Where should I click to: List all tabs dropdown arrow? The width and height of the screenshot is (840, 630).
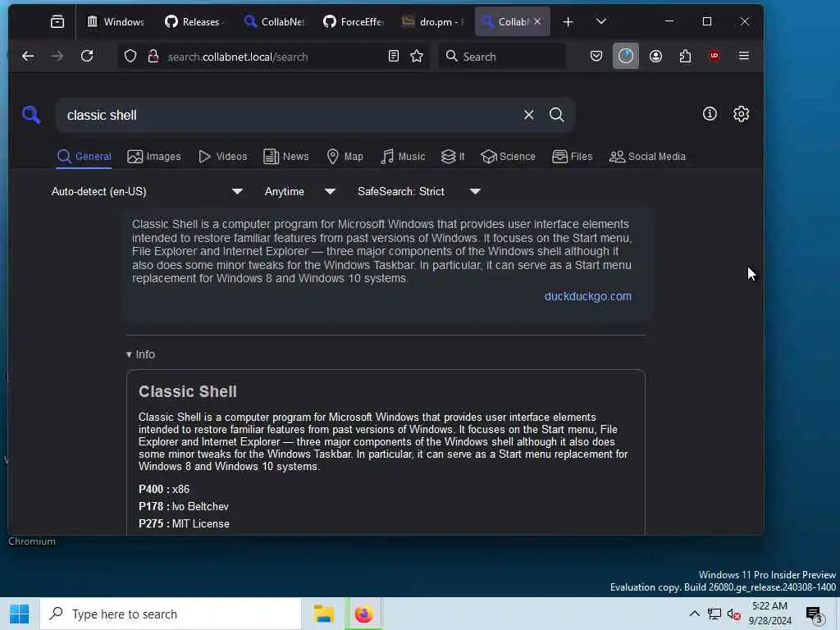(x=601, y=21)
